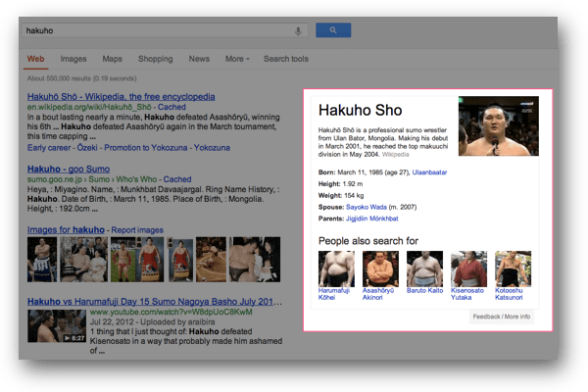
Task: Open the Asashōryū Akinori name link
Action: 378,294
